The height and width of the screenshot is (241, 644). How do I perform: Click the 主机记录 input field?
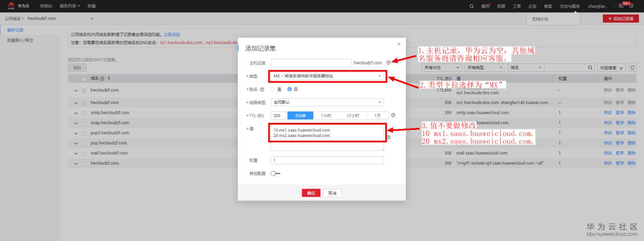click(x=311, y=63)
